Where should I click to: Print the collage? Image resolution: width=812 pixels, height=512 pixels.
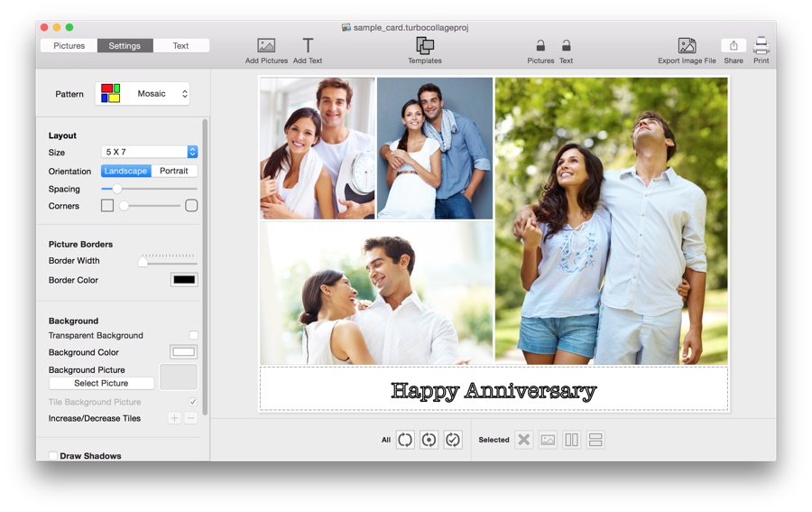click(x=761, y=51)
